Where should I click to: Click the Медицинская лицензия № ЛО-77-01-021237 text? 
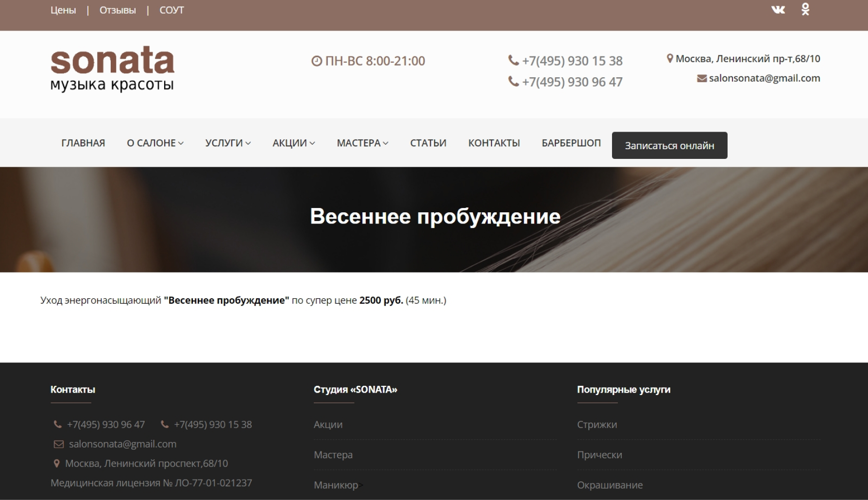(x=151, y=483)
